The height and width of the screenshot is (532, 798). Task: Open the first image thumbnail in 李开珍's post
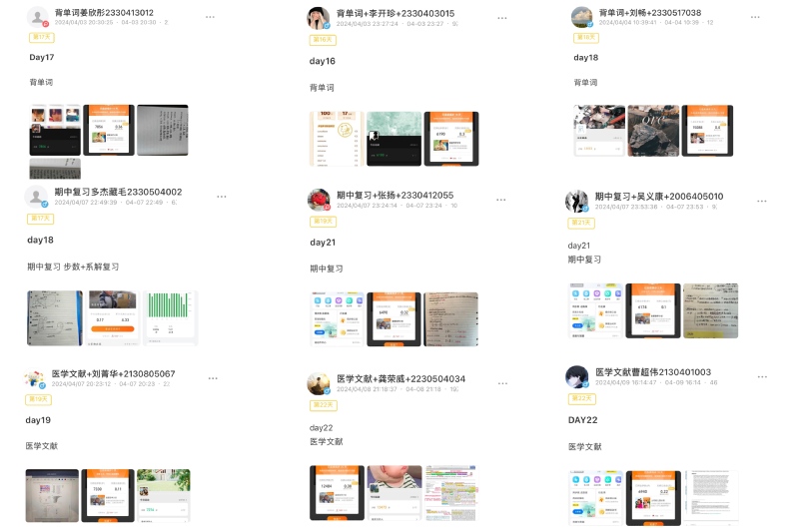pos(337,138)
